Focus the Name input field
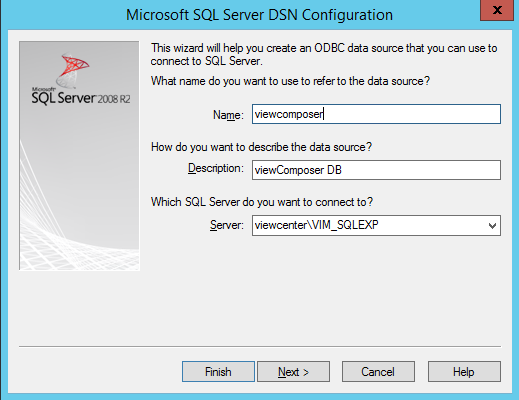The image size is (519, 400). click(x=376, y=114)
